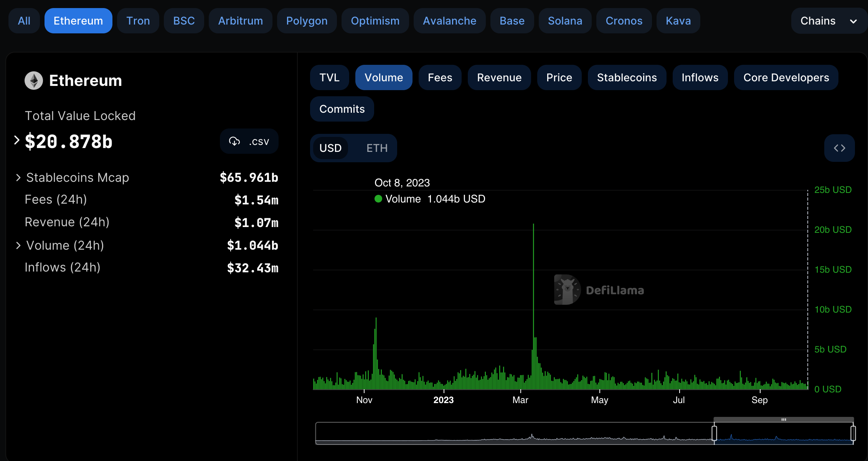Toggle the Fees chart metric

(440, 77)
